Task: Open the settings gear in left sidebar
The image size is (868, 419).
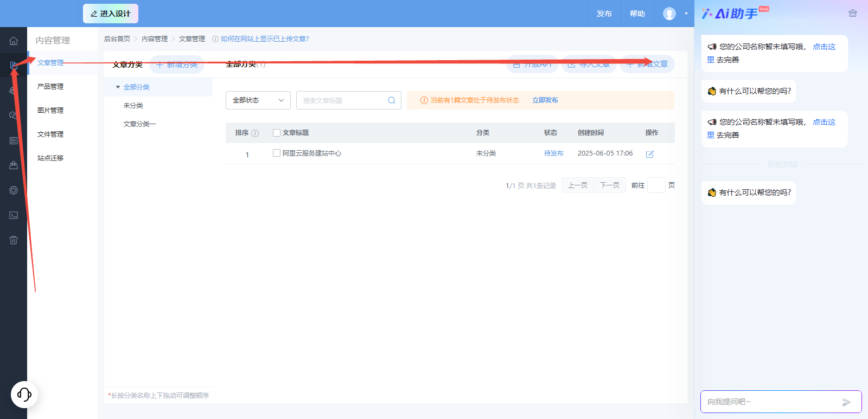Action: click(x=14, y=190)
